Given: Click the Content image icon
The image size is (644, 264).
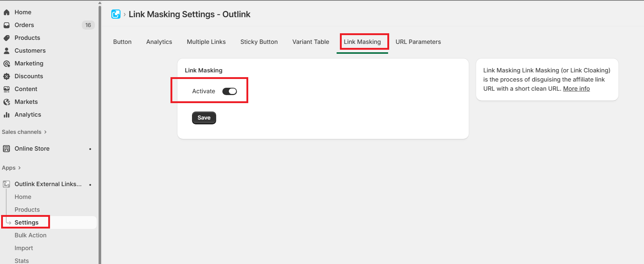Looking at the screenshot, I should [x=7, y=89].
